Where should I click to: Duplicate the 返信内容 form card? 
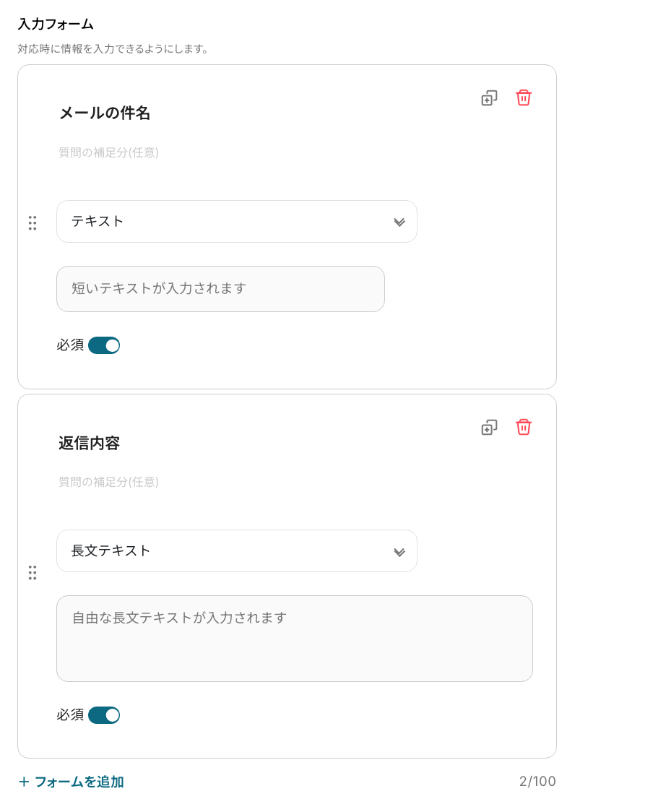489,427
